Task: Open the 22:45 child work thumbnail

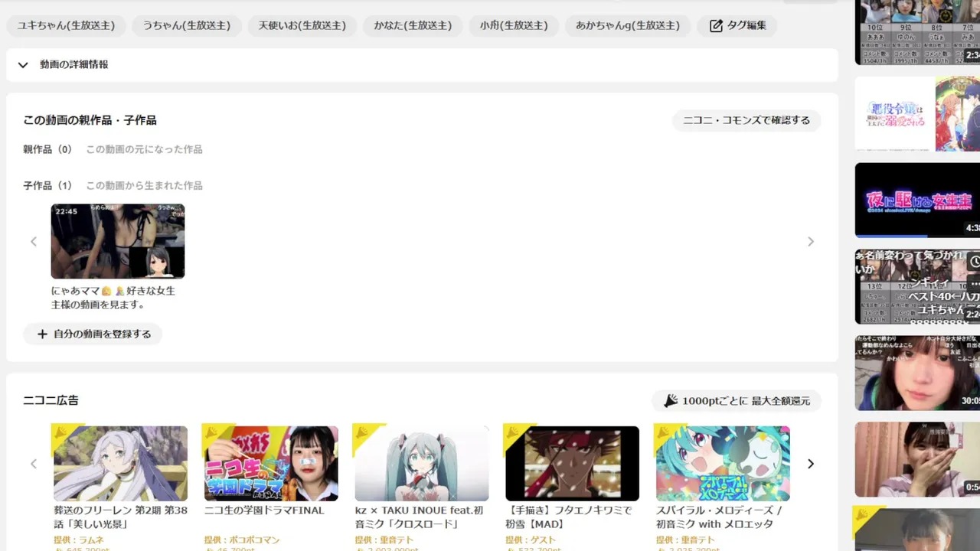Action: (x=118, y=241)
